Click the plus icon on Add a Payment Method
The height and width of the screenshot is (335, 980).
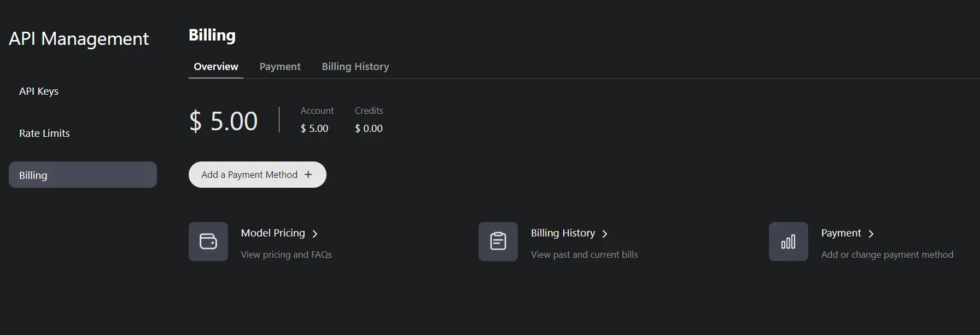click(x=308, y=175)
